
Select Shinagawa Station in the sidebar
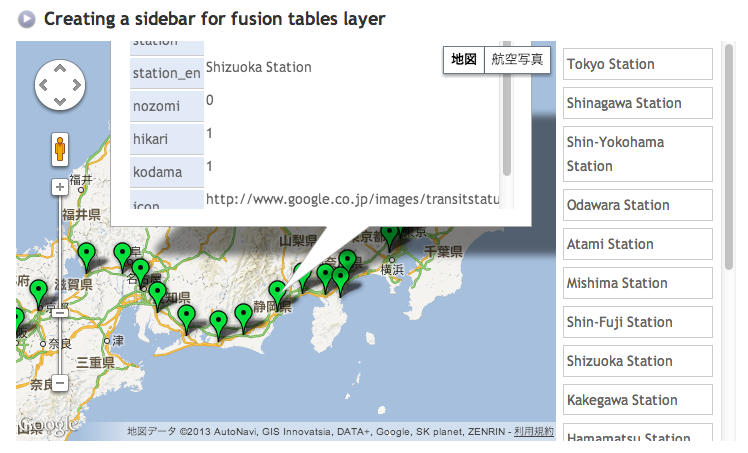pyautogui.click(x=638, y=103)
